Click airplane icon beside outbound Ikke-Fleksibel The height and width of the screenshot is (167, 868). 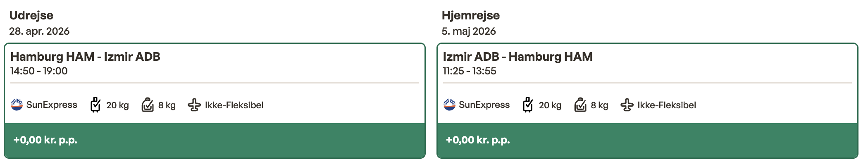[x=194, y=105]
